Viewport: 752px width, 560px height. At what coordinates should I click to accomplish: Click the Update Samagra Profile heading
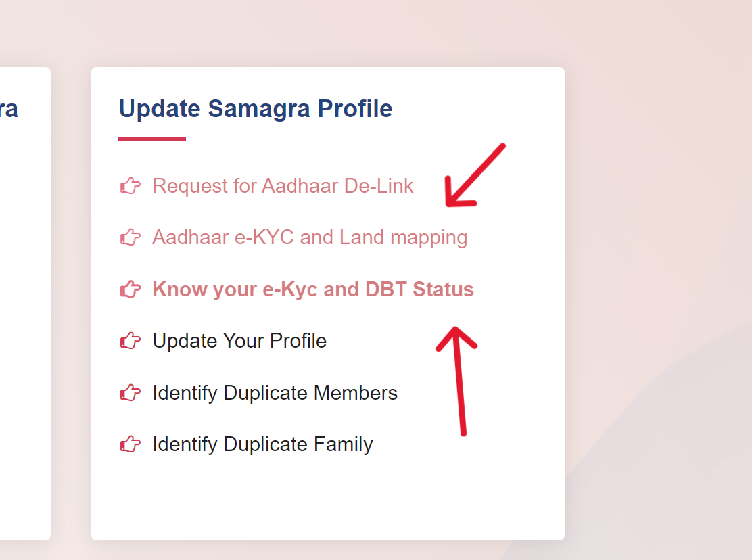pos(256,108)
